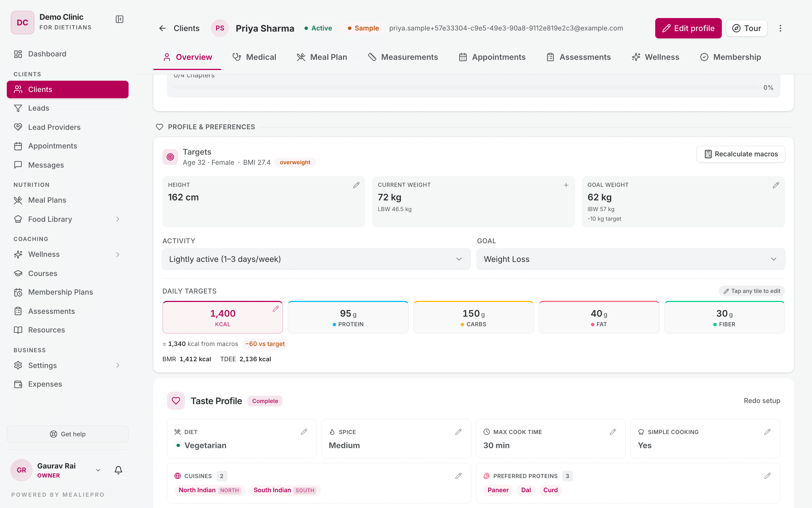Open the Measurements tab
The image size is (812, 508).
pos(403,57)
